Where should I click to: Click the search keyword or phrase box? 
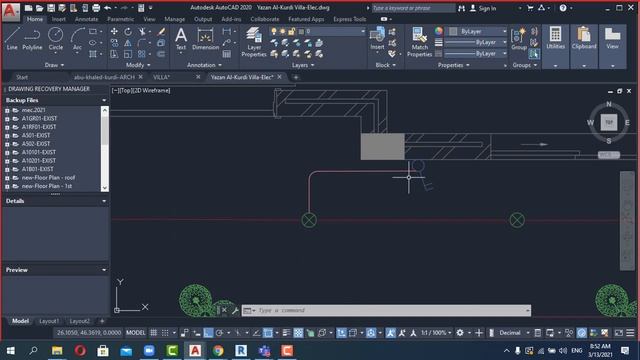pyautogui.click(x=413, y=8)
